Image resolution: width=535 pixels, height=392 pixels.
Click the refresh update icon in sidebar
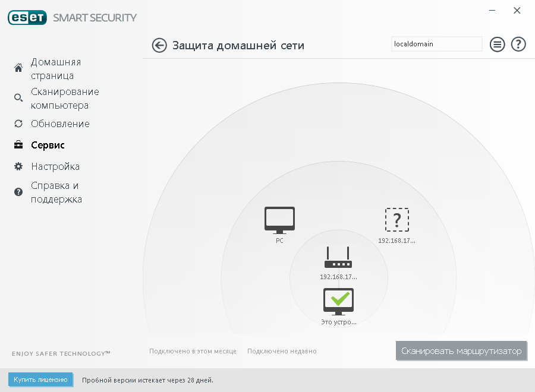(x=18, y=124)
